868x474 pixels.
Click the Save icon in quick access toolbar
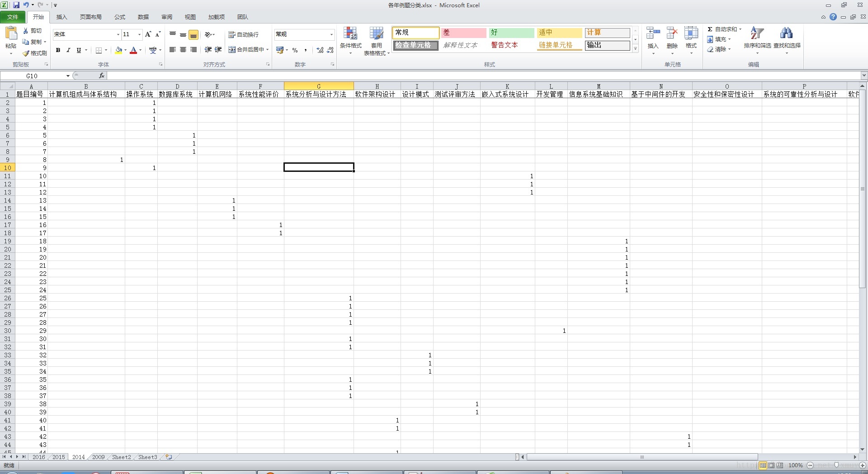(16, 5)
